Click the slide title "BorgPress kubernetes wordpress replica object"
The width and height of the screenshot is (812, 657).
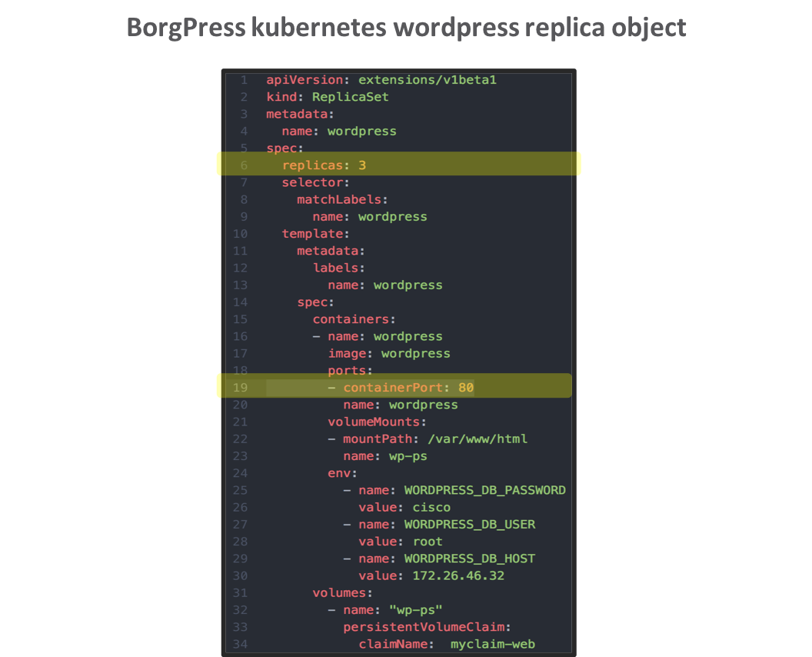406,28
